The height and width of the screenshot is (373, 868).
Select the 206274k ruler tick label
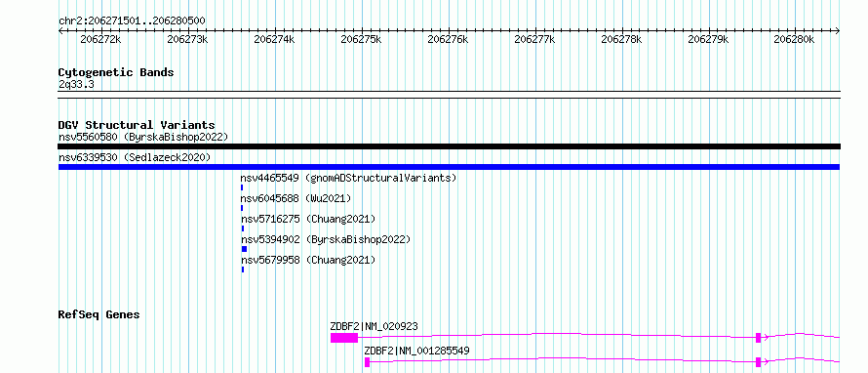(274, 39)
